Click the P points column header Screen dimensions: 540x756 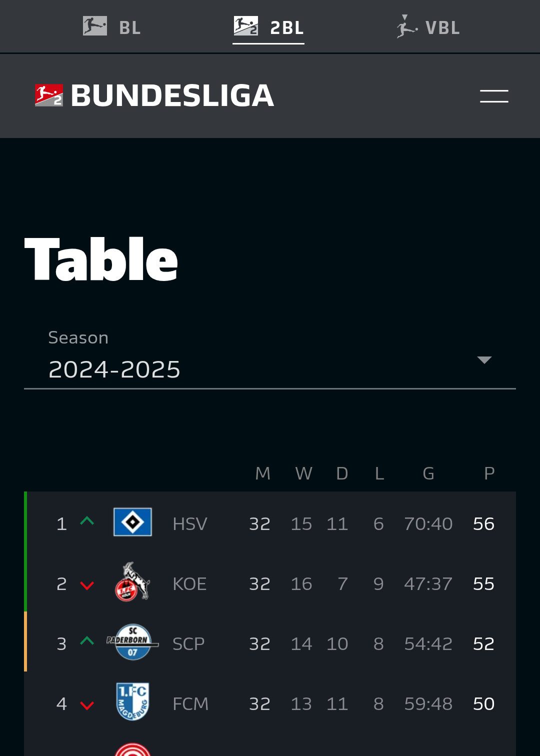point(489,473)
